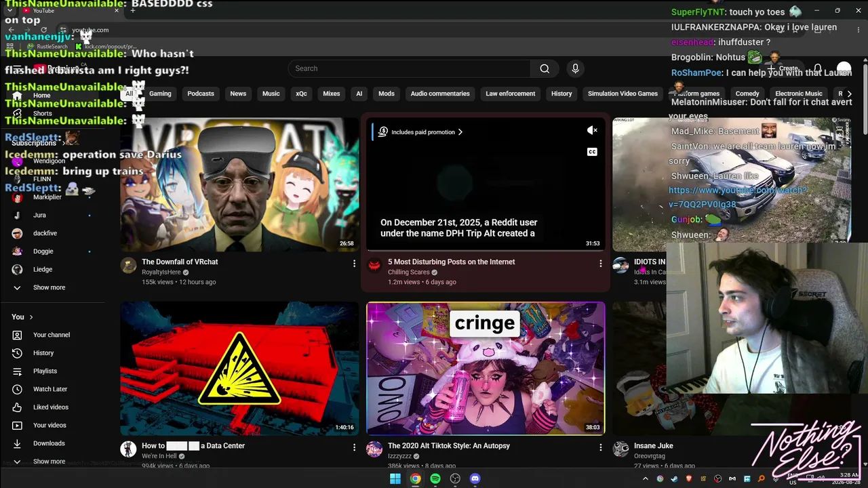This screenshot has height=488, width=868.
Task: Open Your channel in the sidebar
Action: tap(52, 335)
